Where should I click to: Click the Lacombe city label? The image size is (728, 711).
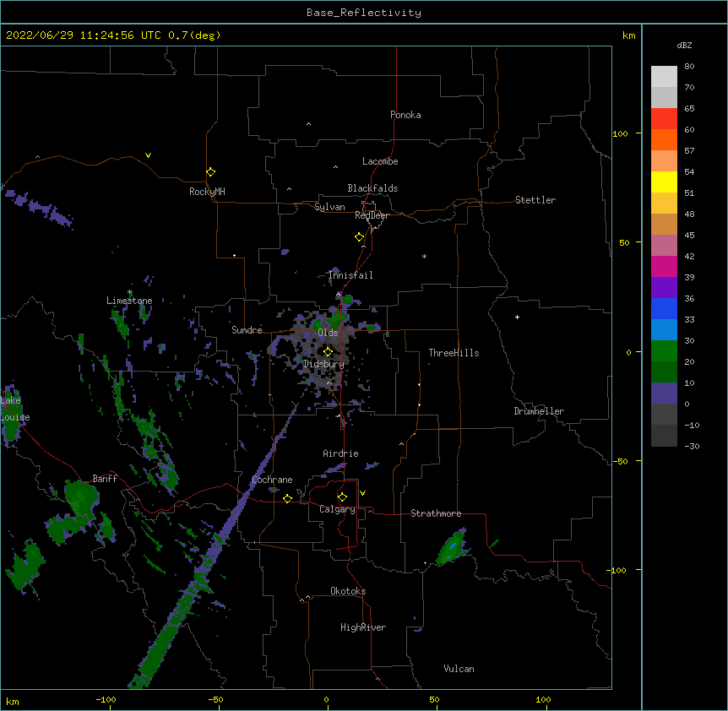380,161
